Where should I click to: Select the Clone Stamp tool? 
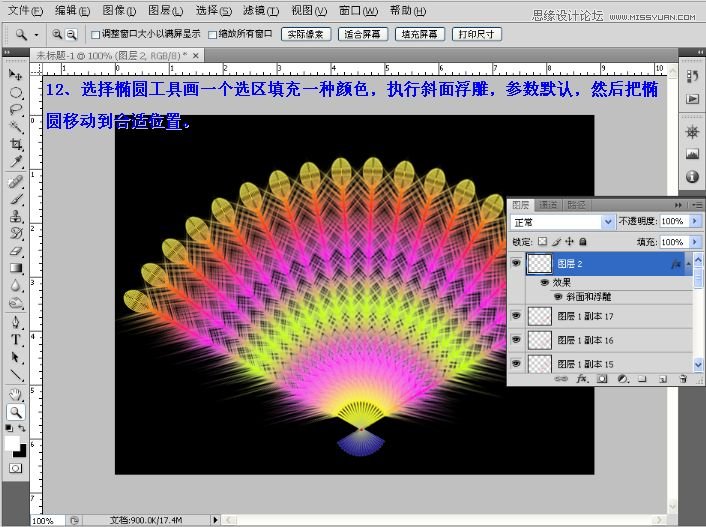point(15,216)
